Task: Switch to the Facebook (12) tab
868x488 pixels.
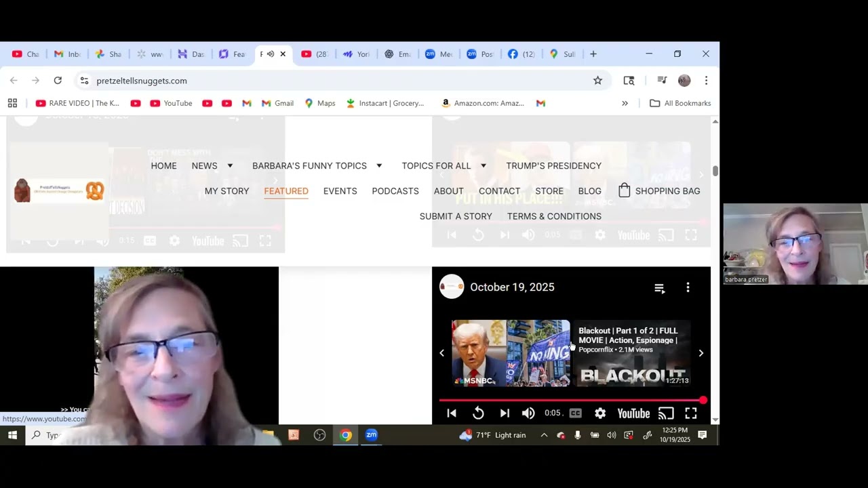Action: coord(521,54)
